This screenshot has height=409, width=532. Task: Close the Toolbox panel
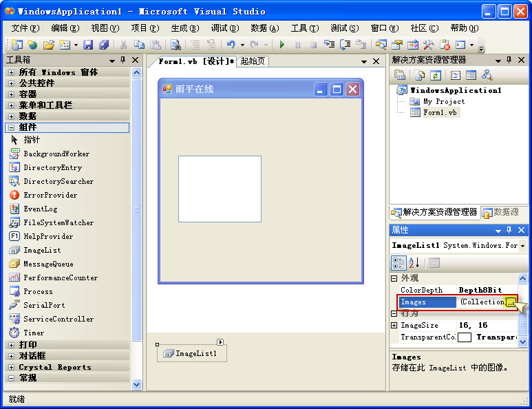coord(135,60)
